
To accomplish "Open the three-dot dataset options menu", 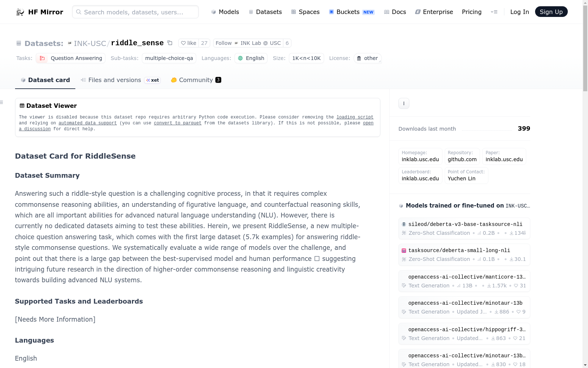I will pos(404,103).
